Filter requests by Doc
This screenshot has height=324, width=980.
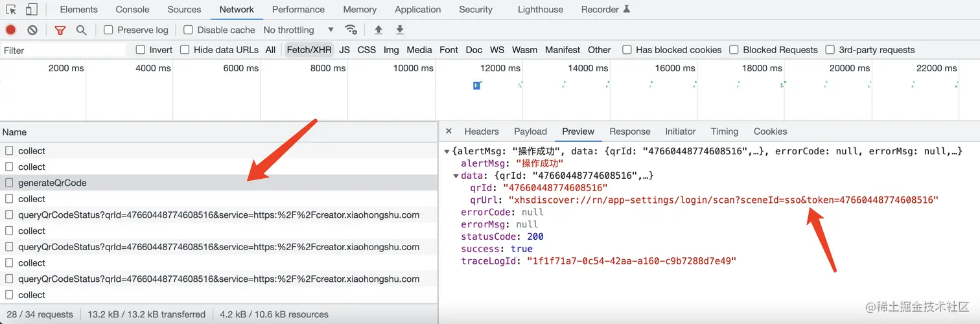click(x=474, y=50)
